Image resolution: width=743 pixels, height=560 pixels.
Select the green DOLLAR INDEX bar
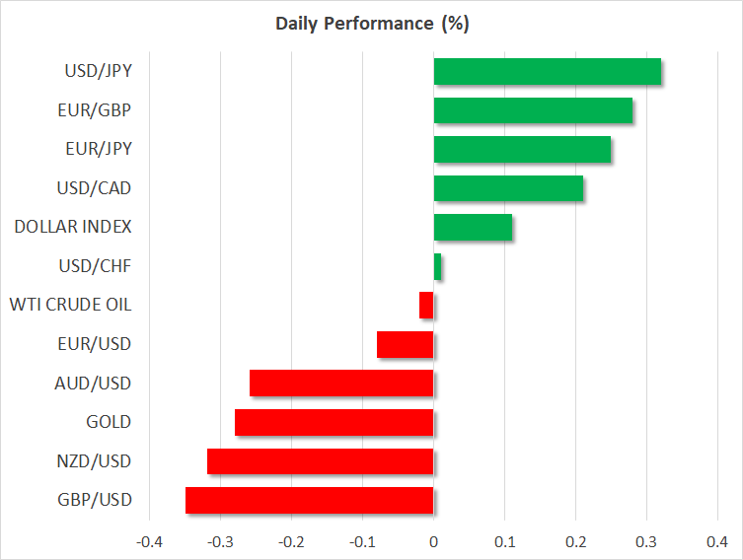(473, 228)
